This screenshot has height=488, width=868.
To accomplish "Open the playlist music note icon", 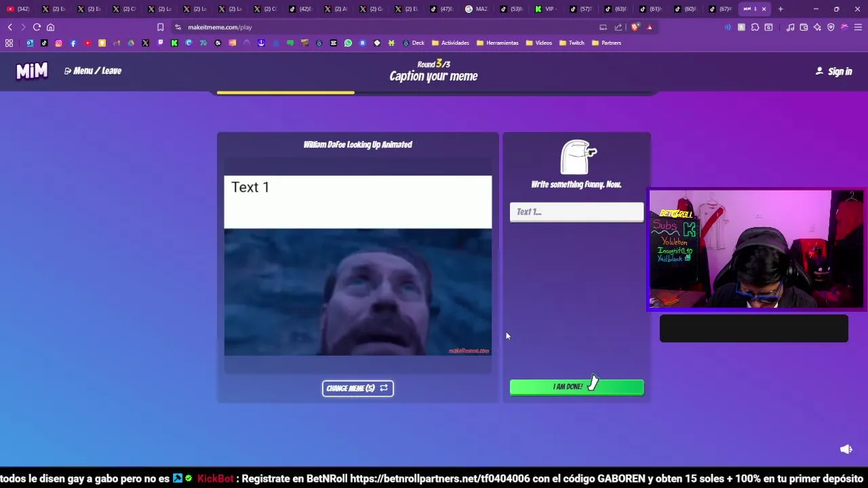I will pos(790,27).
